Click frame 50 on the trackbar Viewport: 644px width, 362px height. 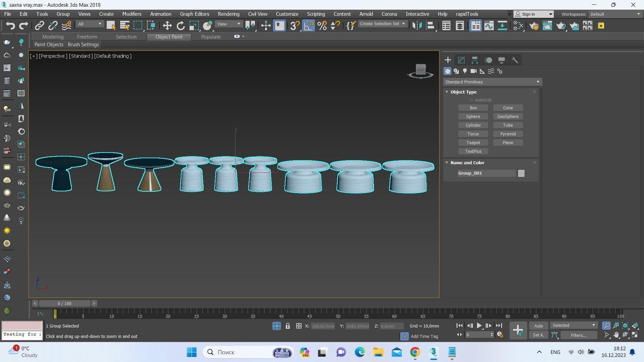click(338, 316)
